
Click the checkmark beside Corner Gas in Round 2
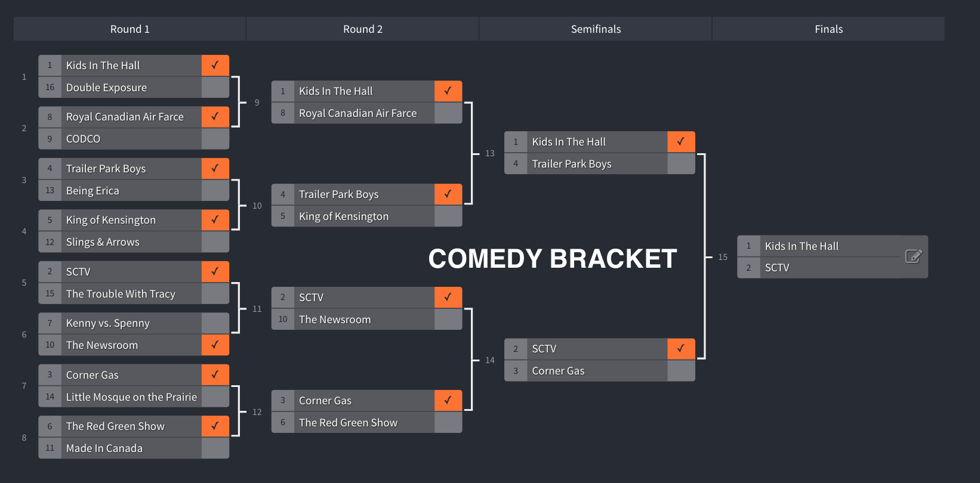click(x=448, y=401)
